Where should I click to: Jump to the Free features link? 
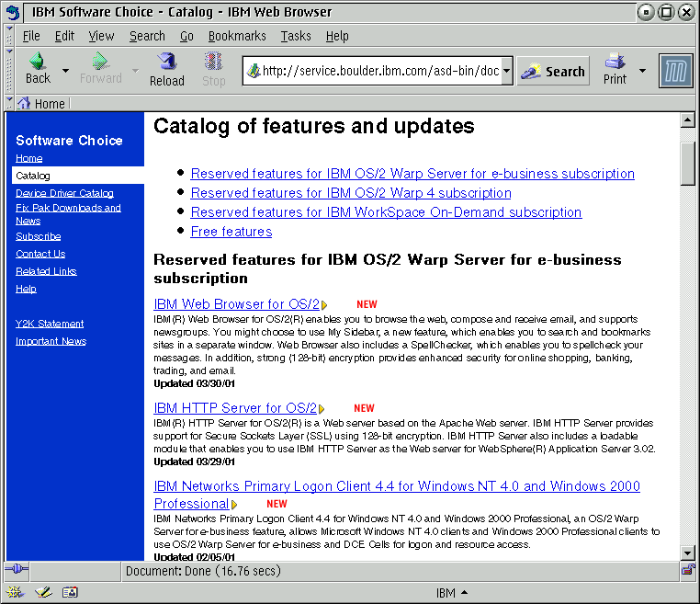(x=231, y=232)
